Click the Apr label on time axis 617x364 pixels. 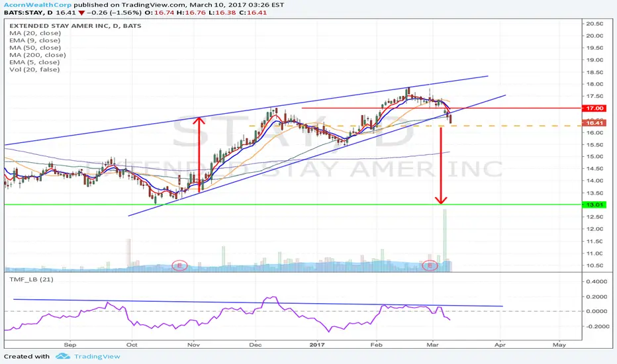(x=500, y=345)
